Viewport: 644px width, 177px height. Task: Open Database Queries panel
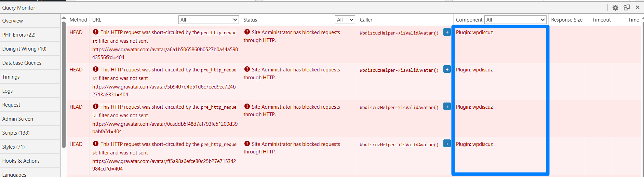pyautogui.click(x=30, y=63)
